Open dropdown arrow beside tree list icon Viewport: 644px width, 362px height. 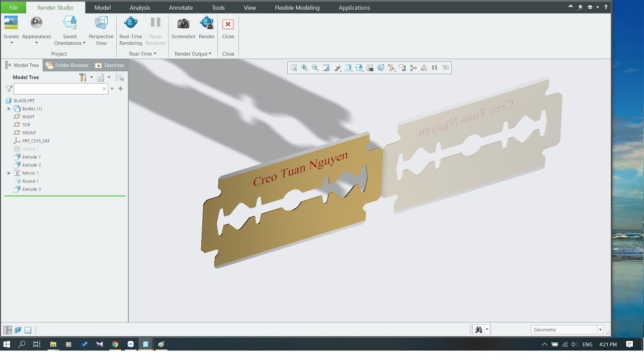[109, 77]
